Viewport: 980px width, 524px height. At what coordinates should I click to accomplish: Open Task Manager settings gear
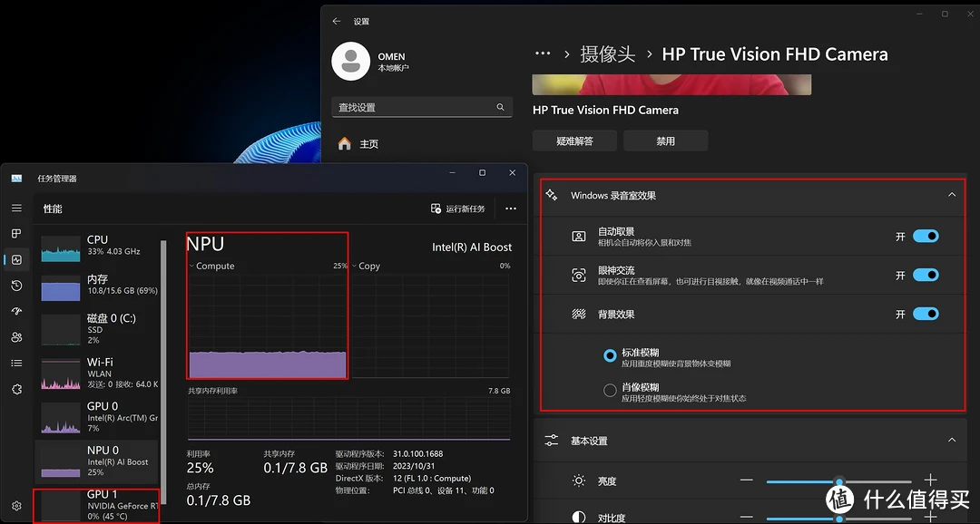pyautogui.click(x=17, y=506)
